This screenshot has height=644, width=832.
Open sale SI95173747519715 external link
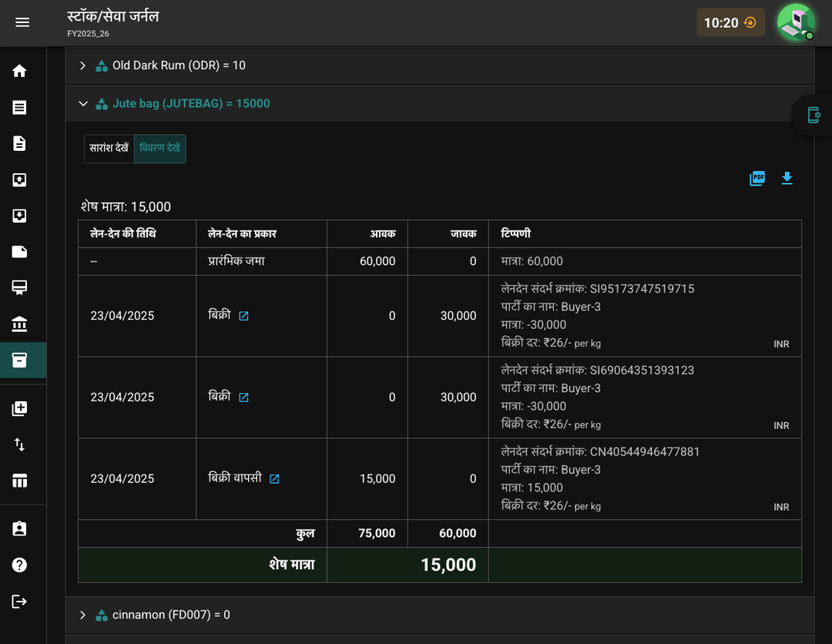tap(243, 316)
